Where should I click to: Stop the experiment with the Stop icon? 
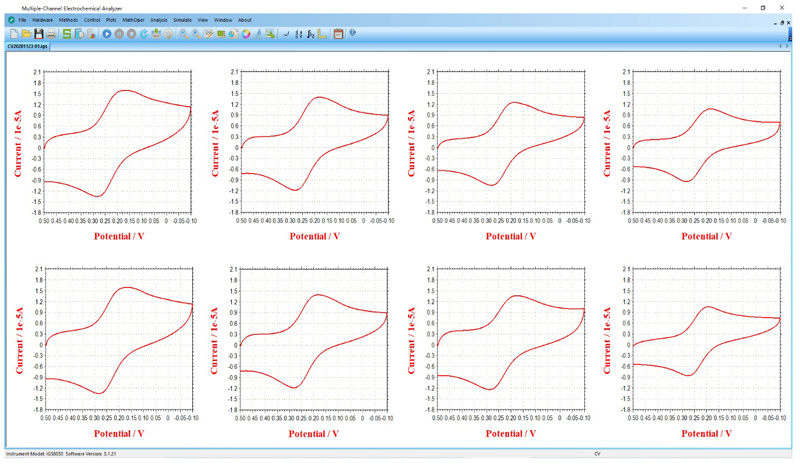(x=131, y=34)
